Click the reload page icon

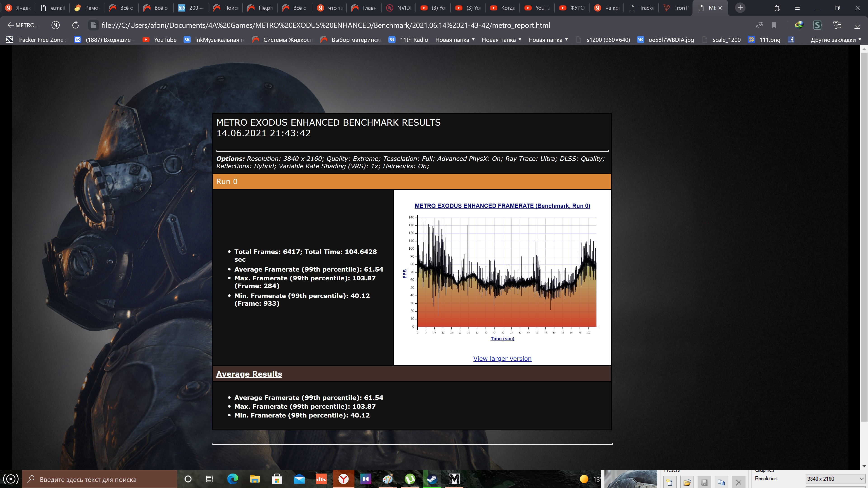75,25
